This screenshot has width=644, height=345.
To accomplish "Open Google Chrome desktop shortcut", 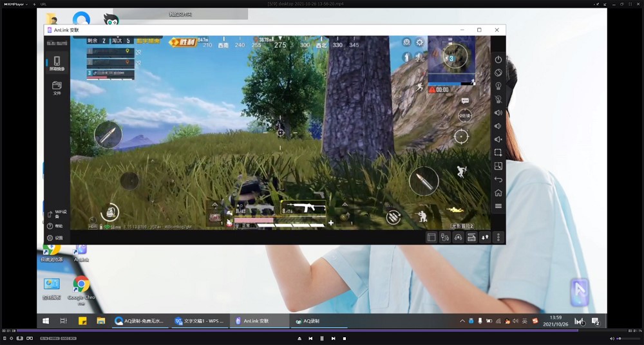I will tap(81, 290).
